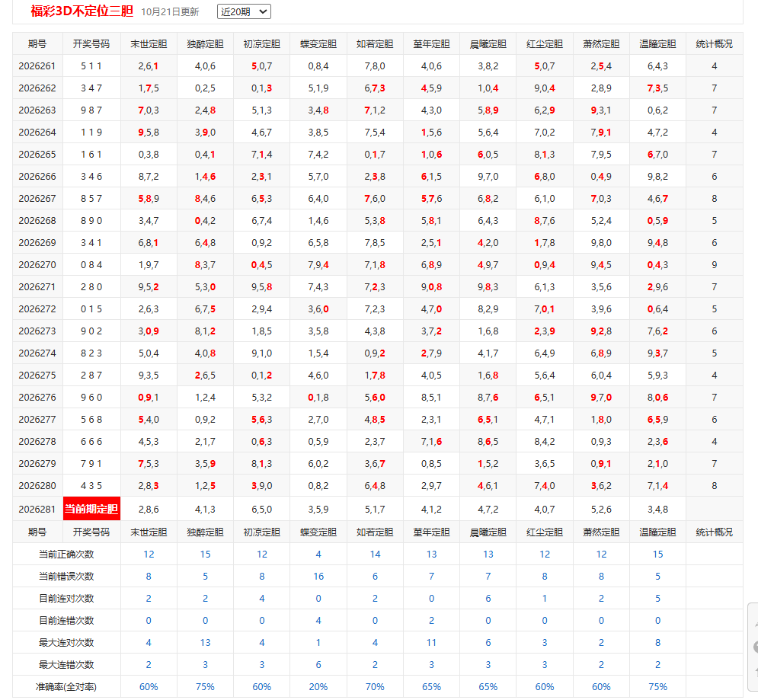Open the 近20期 period dropdown
The image size is (758, 700).
click(x=244, y=11)
